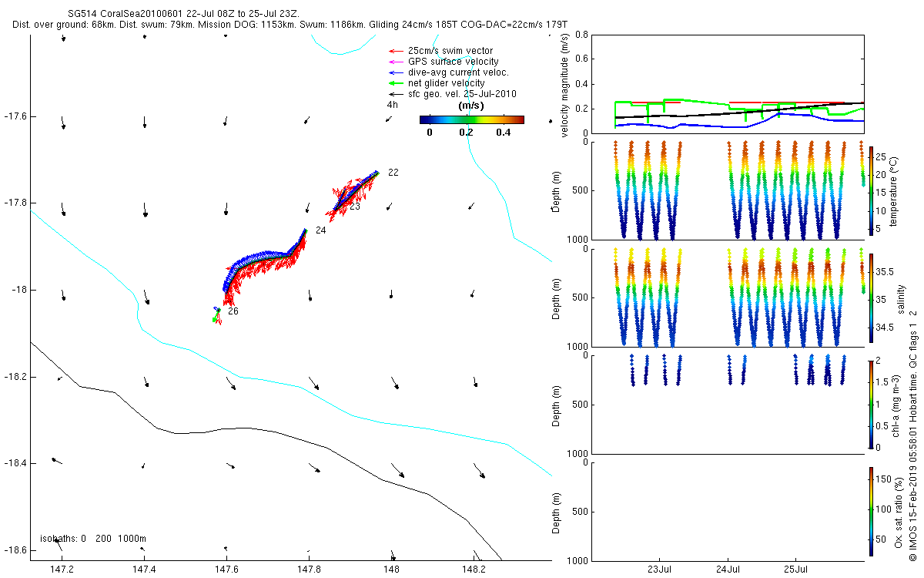Click the '148' longitude tick on the map

coord(391,570)
